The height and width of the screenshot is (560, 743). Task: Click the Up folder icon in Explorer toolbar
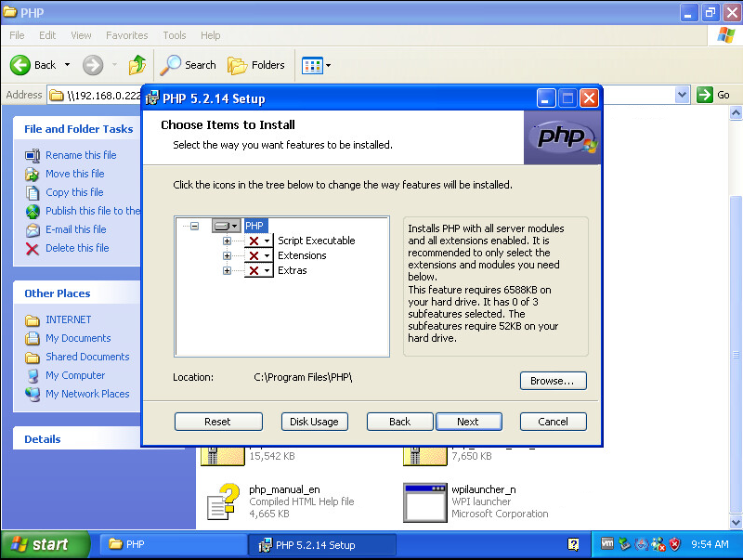[137, 65]
